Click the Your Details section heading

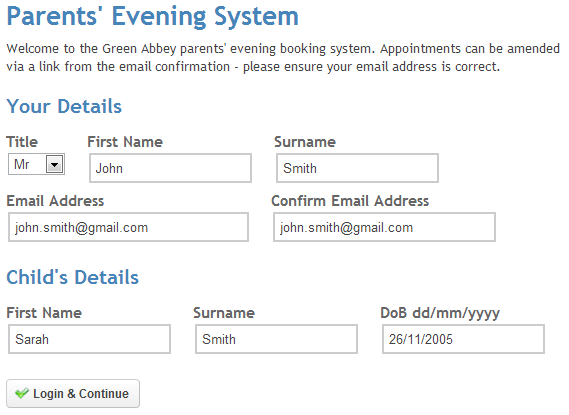[64, 106]
